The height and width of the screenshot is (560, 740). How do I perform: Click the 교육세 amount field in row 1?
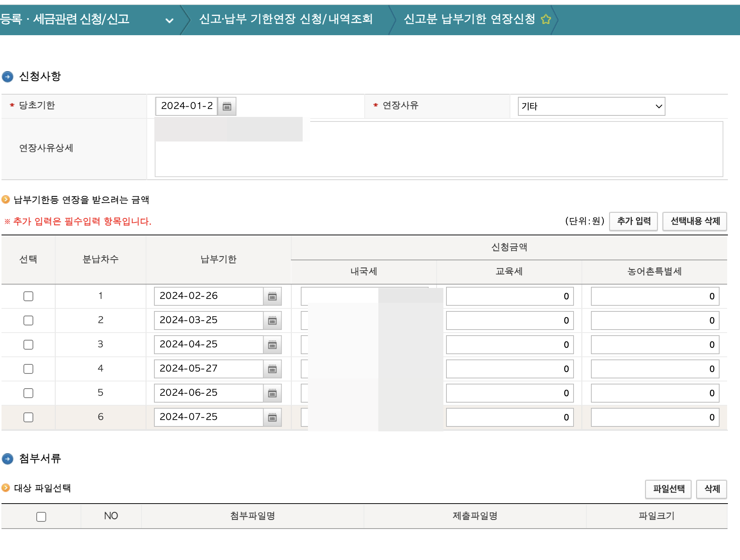(x=509, y=296)
